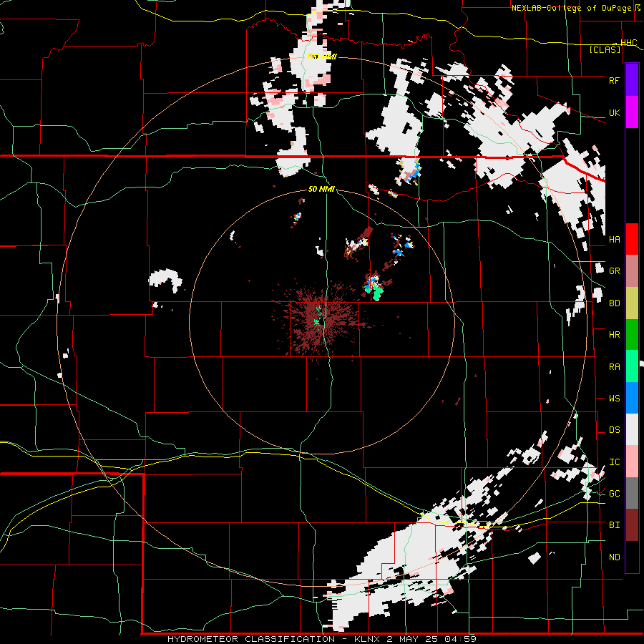Image resolution: width=644 pixels, height=644 pixels.
Task: Click the 100 NMI range ring label
Action: coord(321,57)
